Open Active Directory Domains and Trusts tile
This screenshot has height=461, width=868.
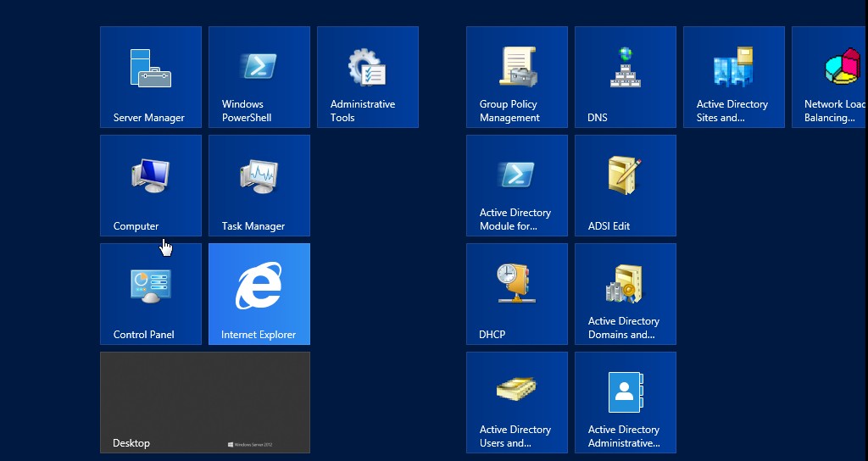(626, 294)
